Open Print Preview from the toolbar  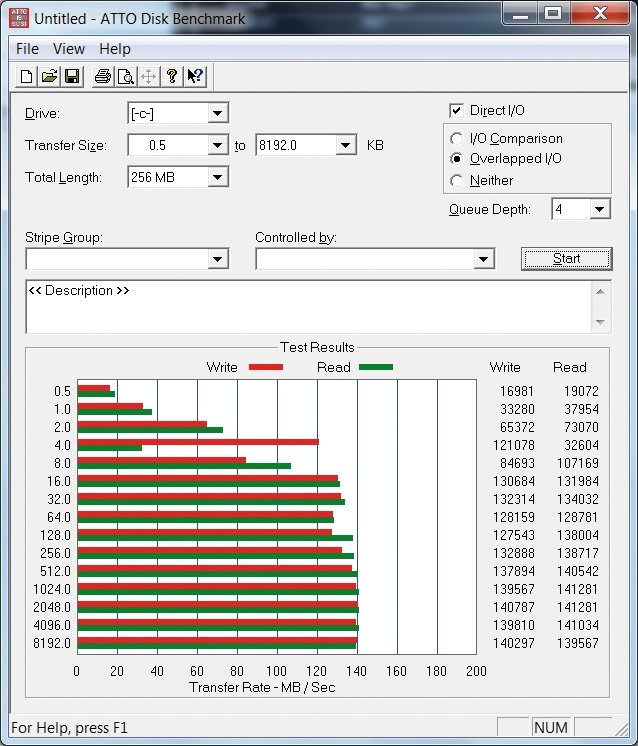point(126,77)
